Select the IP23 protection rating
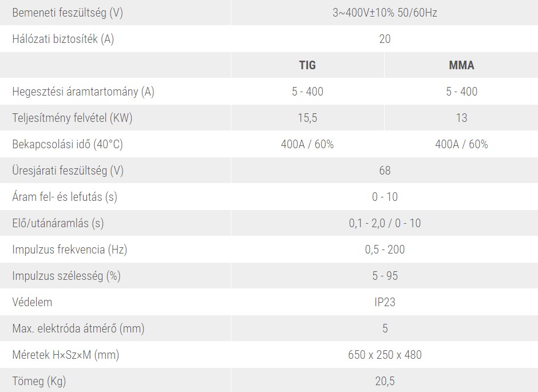Screen dimensions: 538x392 pos(385,302)
